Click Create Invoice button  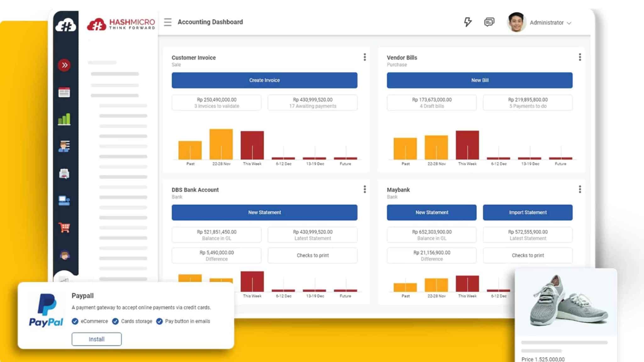264,80
